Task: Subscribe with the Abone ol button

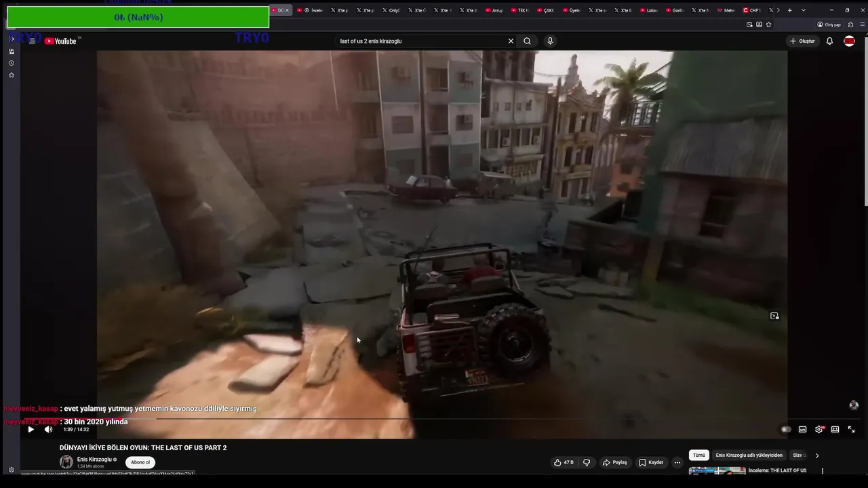Action: click(140, 462)
